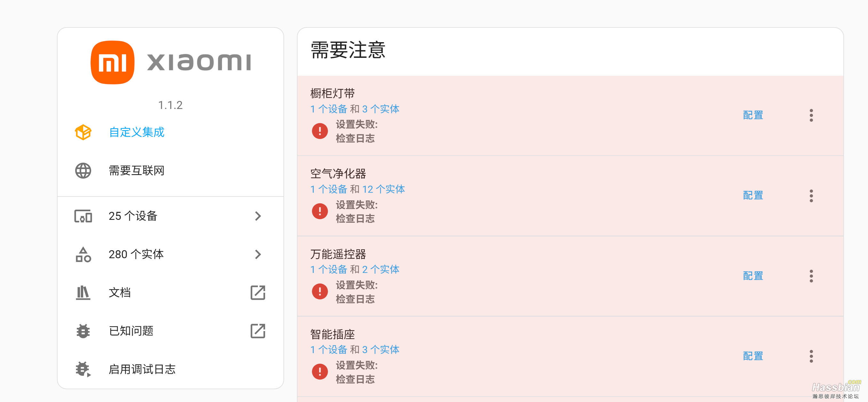Click the red error icon on 智能插座 card
Image resolution: width=868 pixels, height=402 pixels.
(319, 372)
